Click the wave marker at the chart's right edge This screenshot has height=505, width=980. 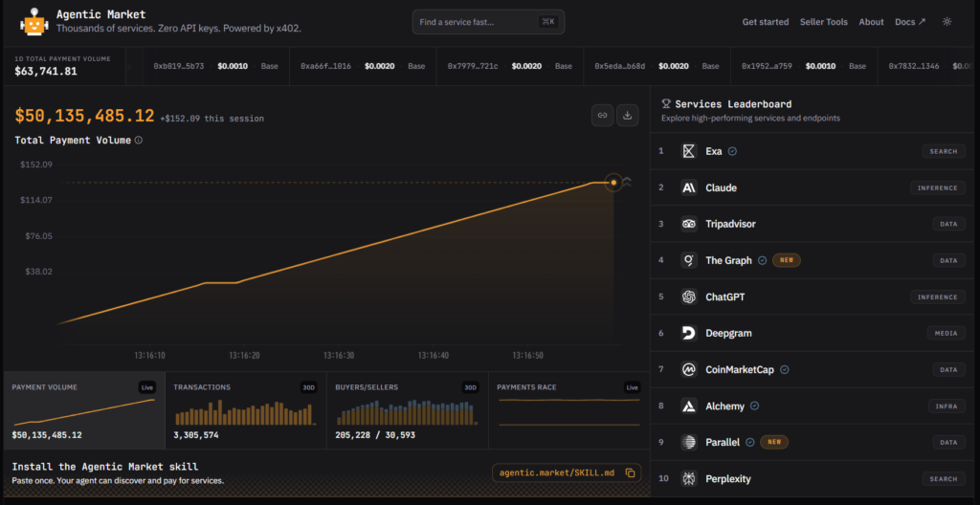626,183
